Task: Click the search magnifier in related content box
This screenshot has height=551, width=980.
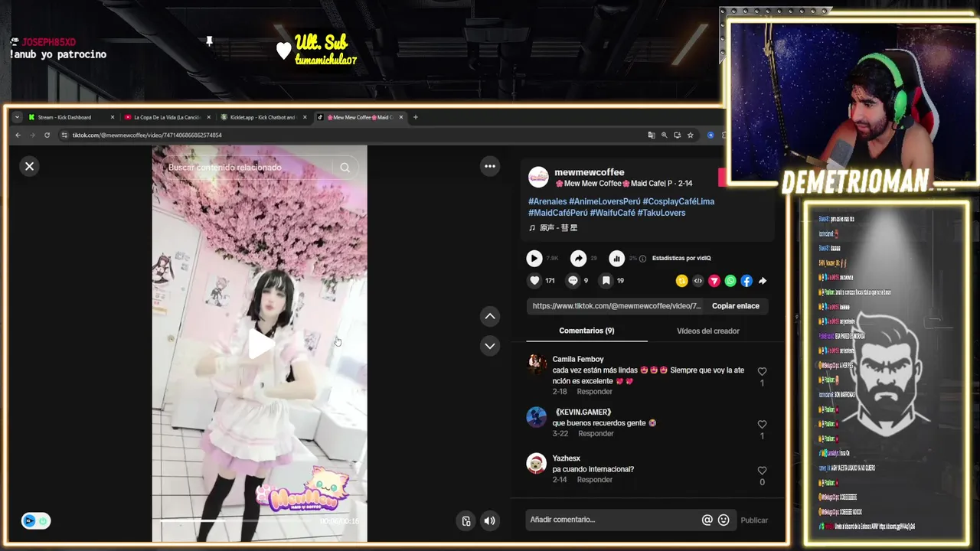Action: 345,168
